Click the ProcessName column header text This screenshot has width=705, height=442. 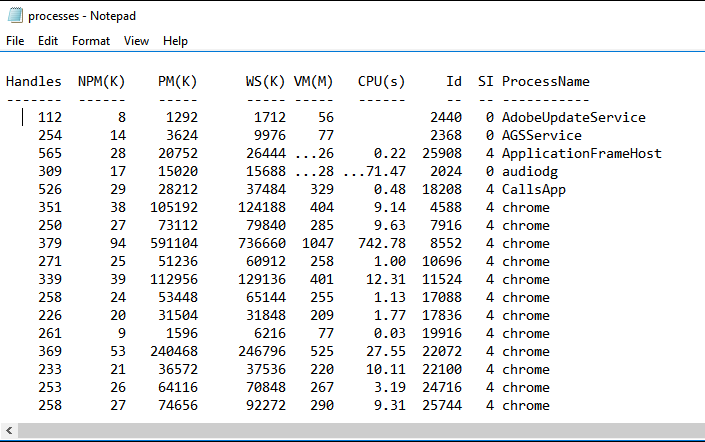click(x=545, y=82)
